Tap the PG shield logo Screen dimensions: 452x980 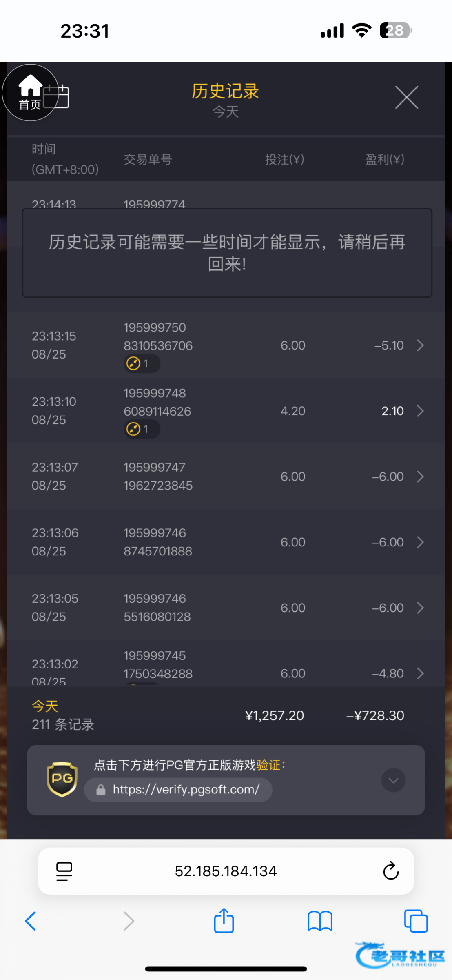pyautogui.click(x=62, y=779)
